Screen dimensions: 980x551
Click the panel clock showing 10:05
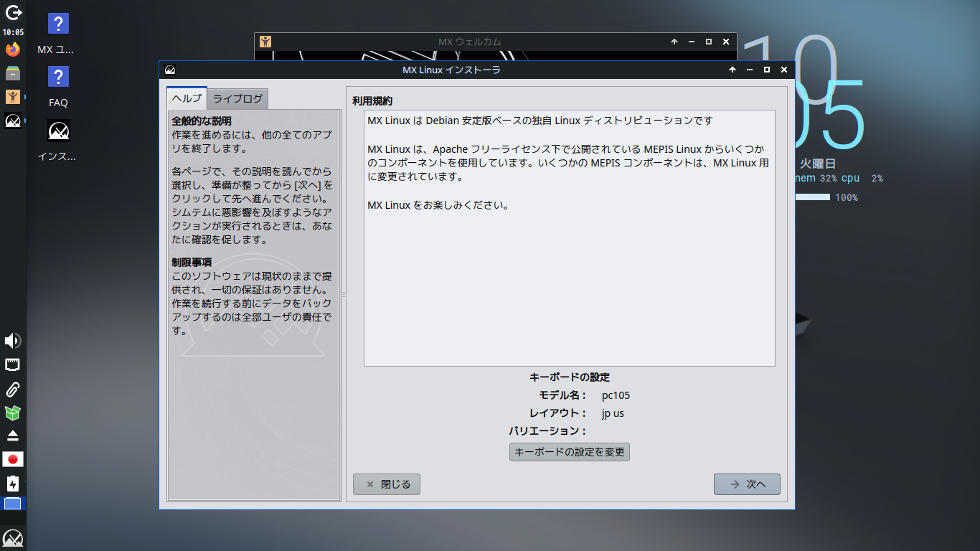click(13, 32)
